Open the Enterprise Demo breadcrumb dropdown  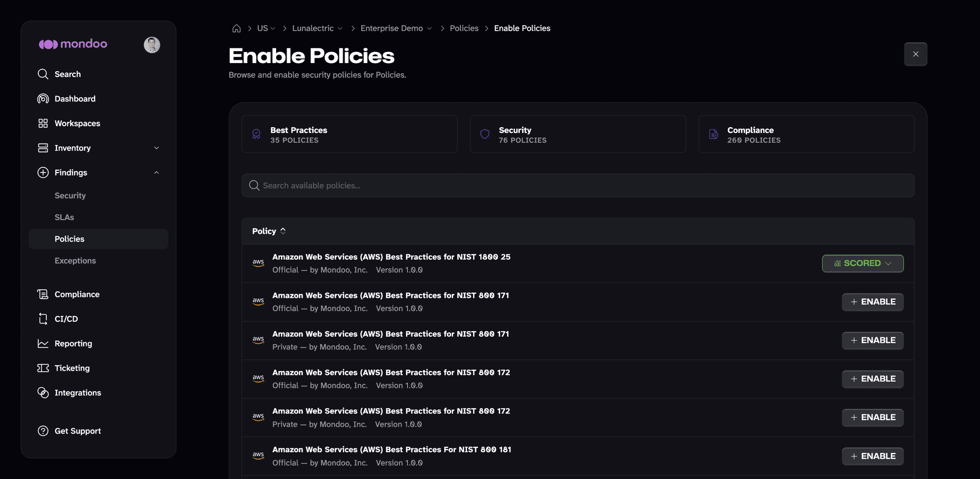click(396, 28)
